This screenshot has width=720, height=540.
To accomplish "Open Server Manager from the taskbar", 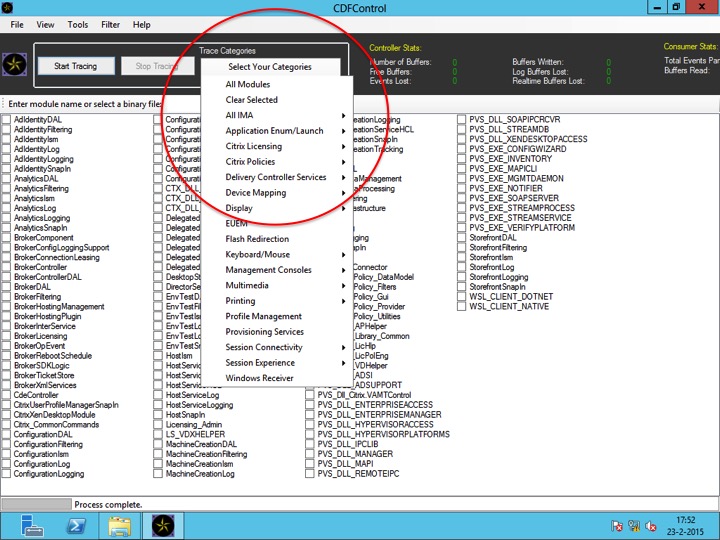I will (32, 525).
